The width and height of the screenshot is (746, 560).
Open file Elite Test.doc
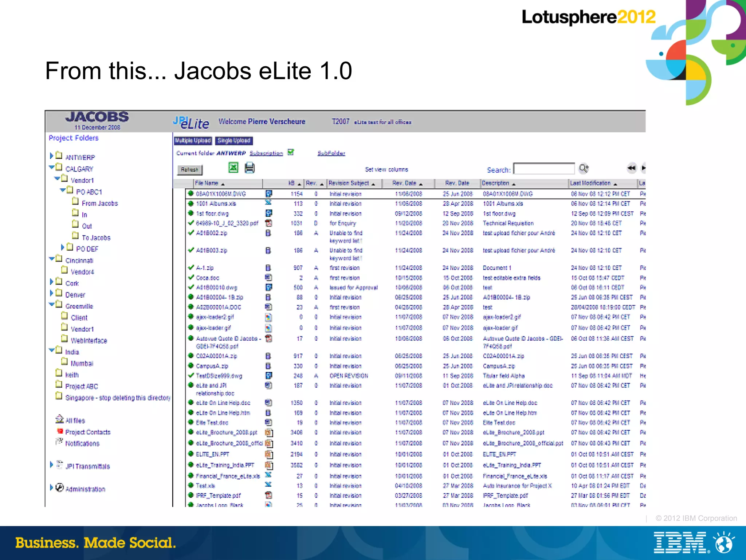click(x=212, y=423)
